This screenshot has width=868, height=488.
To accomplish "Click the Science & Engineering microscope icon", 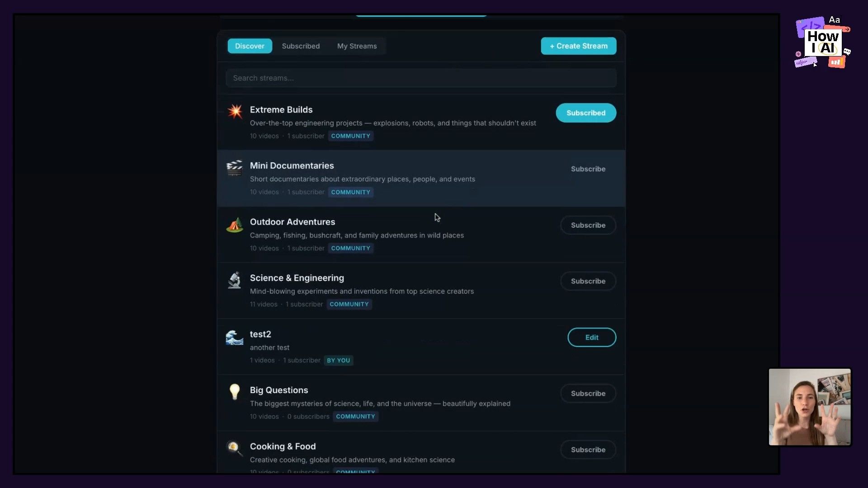I will pos(235,280).
